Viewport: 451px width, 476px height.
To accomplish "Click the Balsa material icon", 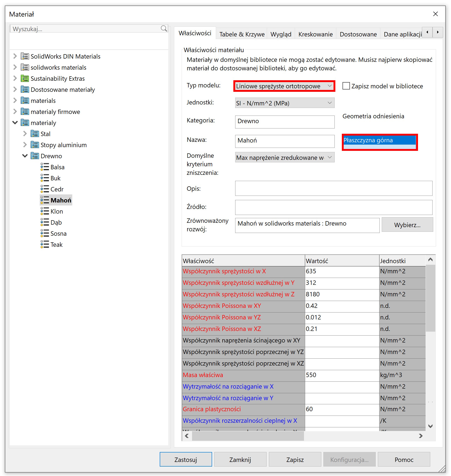I will click(45, 167).
